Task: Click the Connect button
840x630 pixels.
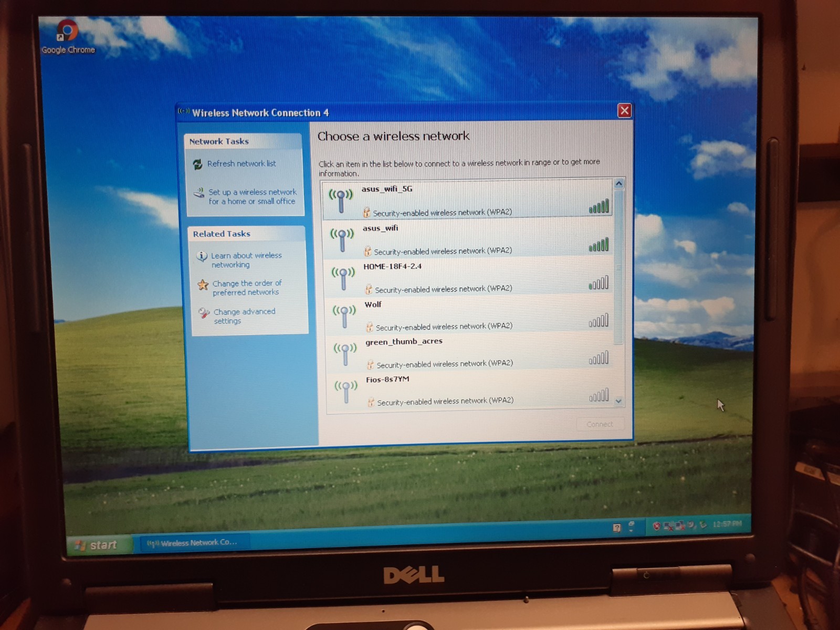Action: click(600, 424)
